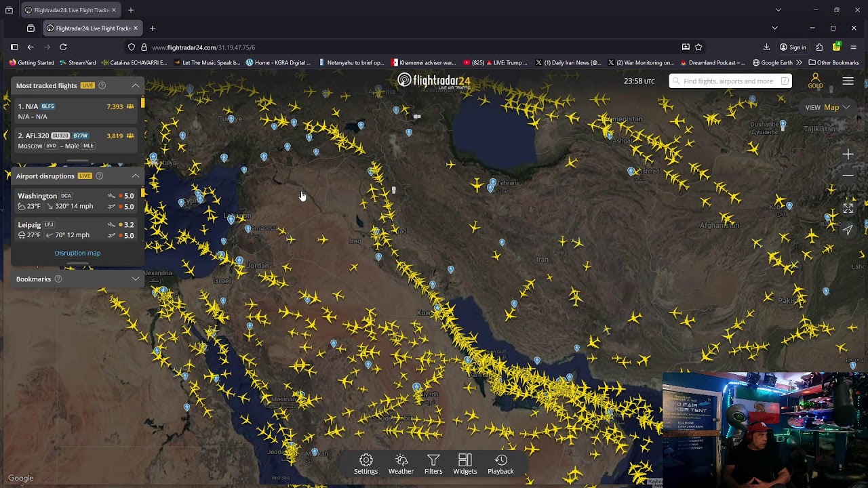
Task: Open Getting Started bookmark
Action: [32, 62]
